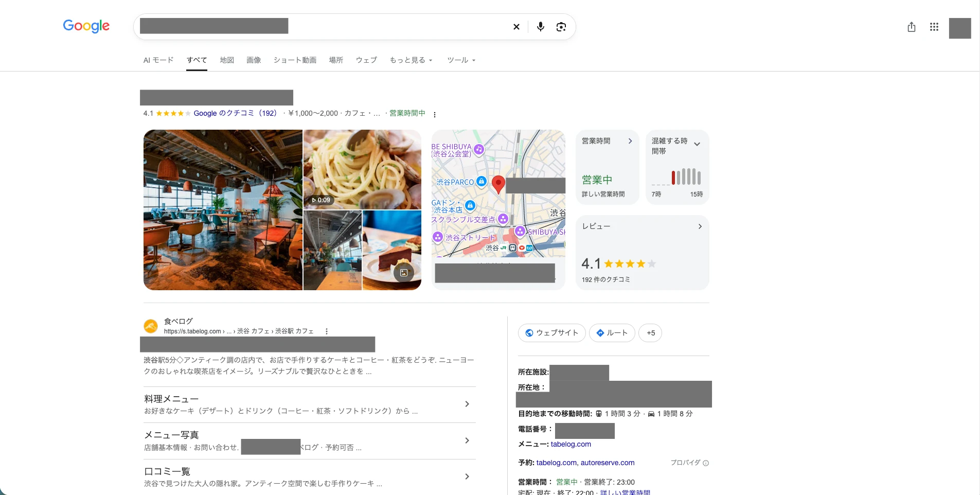Open Google のクチコミ（192）link
The height and width of the screenshot is (495, 980).
236,113
